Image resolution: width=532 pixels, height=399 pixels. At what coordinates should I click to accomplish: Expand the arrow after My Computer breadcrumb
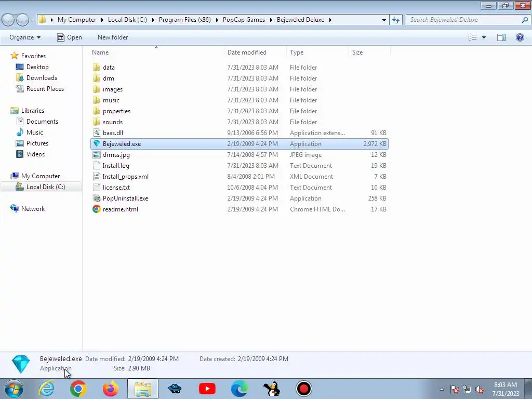click(102, 20)
